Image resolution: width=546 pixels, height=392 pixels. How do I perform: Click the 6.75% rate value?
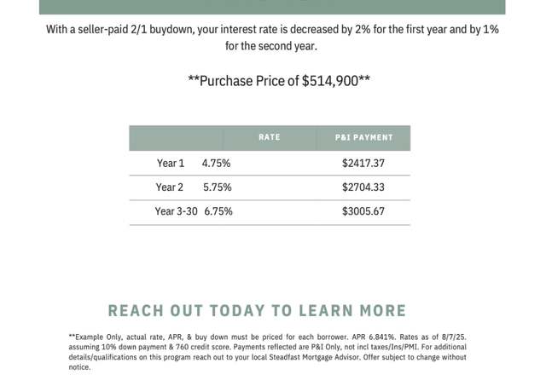click(218, 211)
